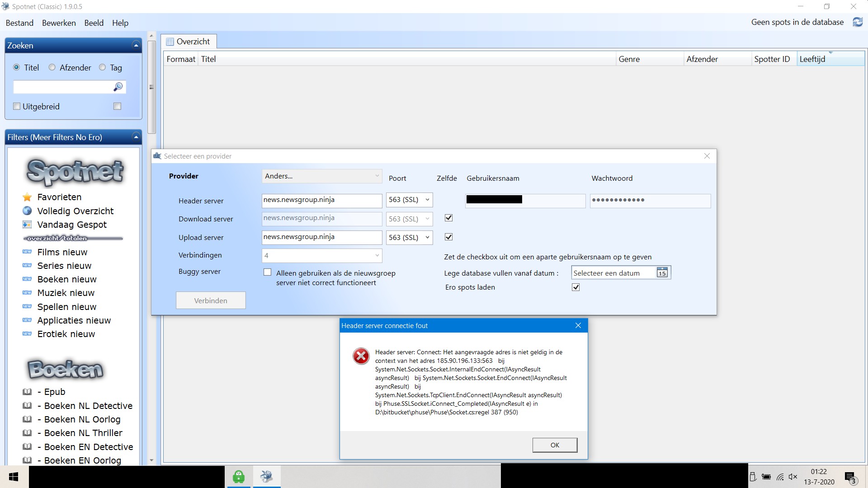The image size is (868, 488).
Task: Click the sidebar scroll up arrow
Action: [x=152, y=36]
